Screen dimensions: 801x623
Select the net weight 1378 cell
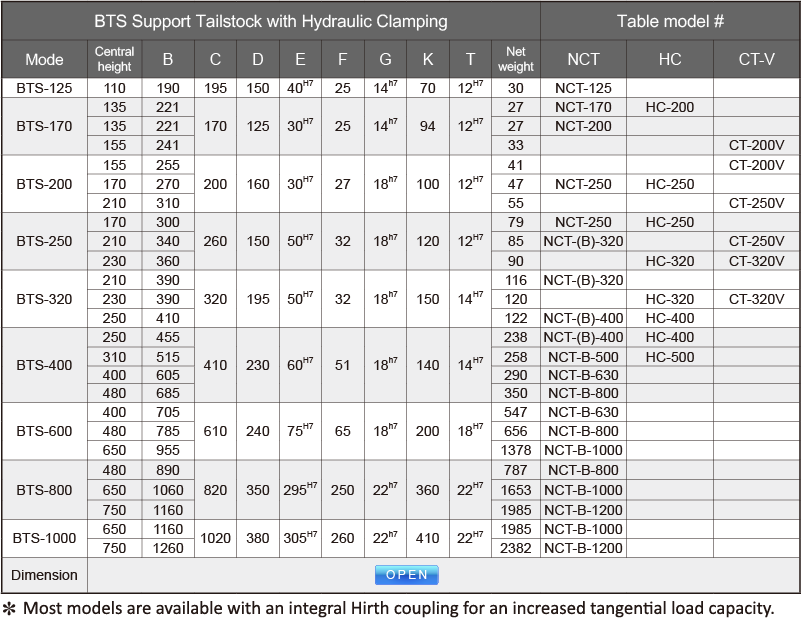pos(515,450)
